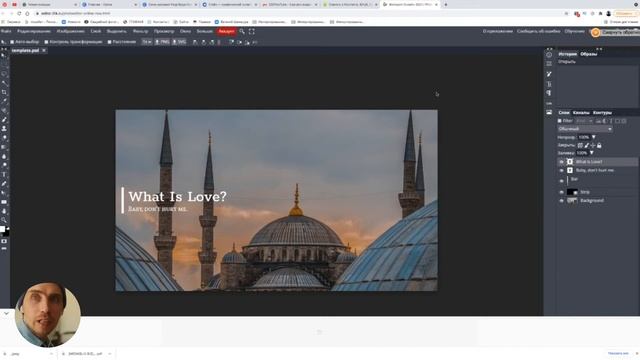
Task: Open the opacity slider arrow
Action: (593, 137)
